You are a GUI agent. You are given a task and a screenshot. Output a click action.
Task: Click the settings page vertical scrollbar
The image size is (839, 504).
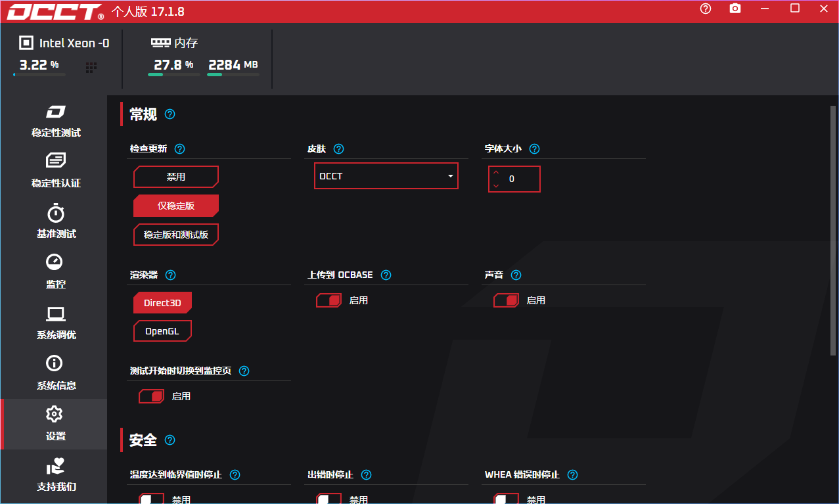point(833,230)
